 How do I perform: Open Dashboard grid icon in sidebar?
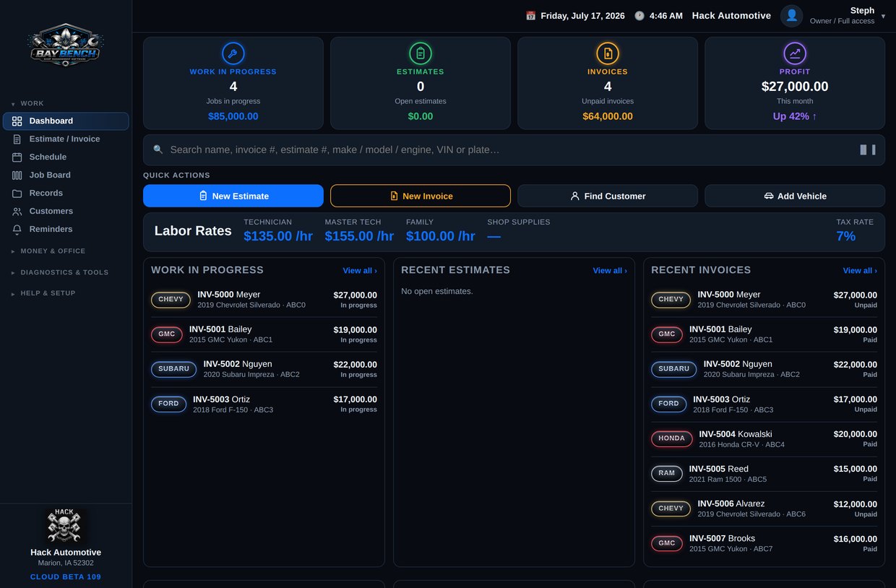pyautogui.click(x=17, y=121)
